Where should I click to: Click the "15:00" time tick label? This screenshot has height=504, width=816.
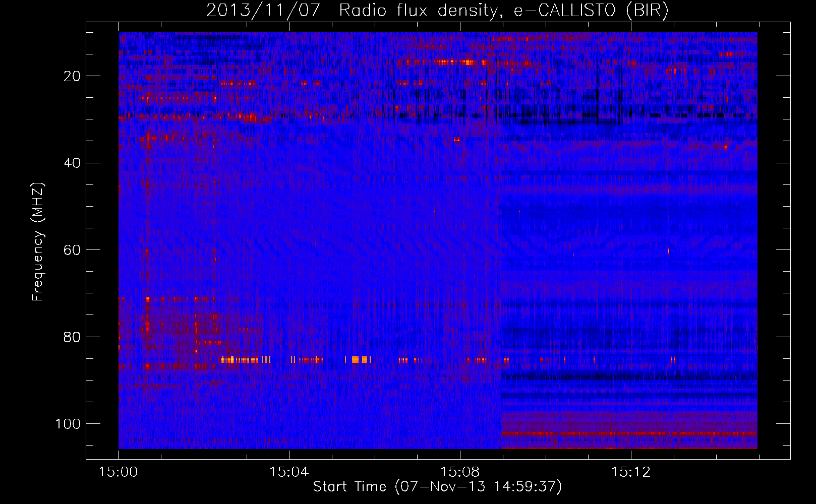(x=118, y=472)
